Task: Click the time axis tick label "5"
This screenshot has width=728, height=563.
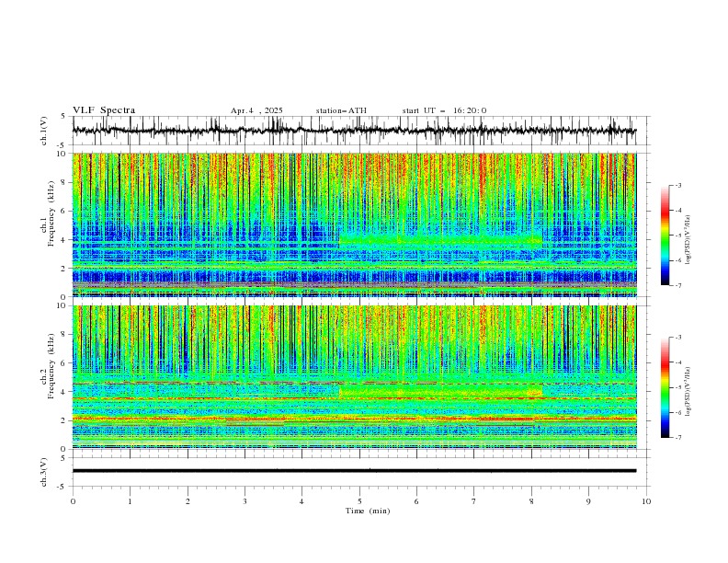Action: point(359,501)
